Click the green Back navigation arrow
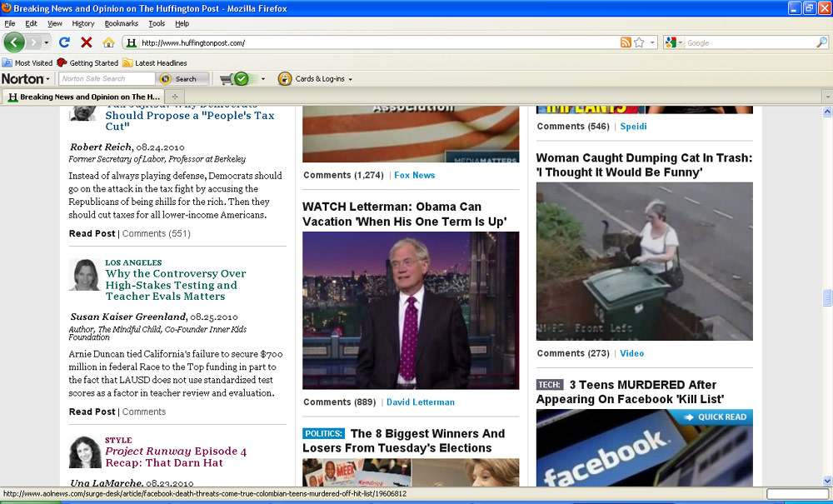The image size is (833, 504). point(14,42)
